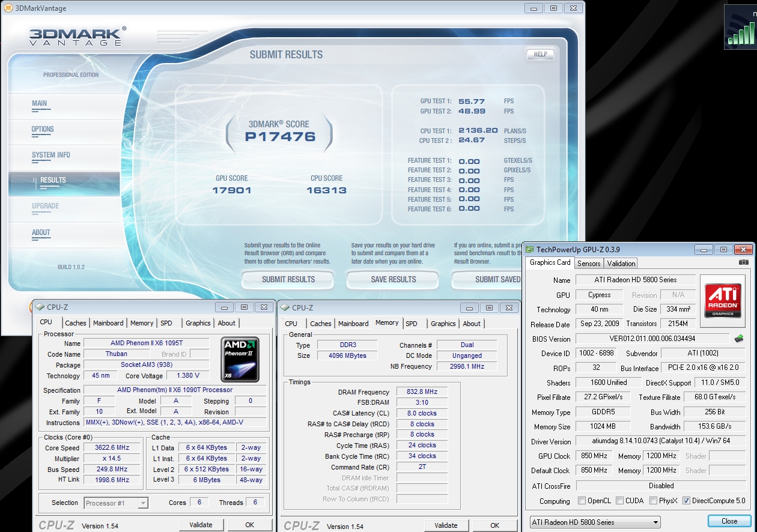Click the SUBMIT RESULTS button
Screen dimensions: 757x532
point(288,279)
